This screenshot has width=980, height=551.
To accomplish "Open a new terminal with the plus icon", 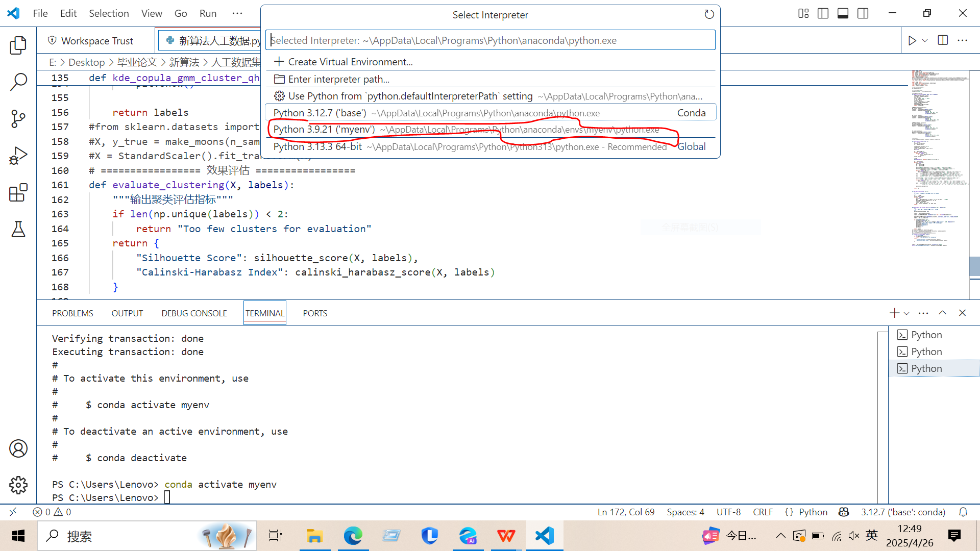I will pos(894,313).
